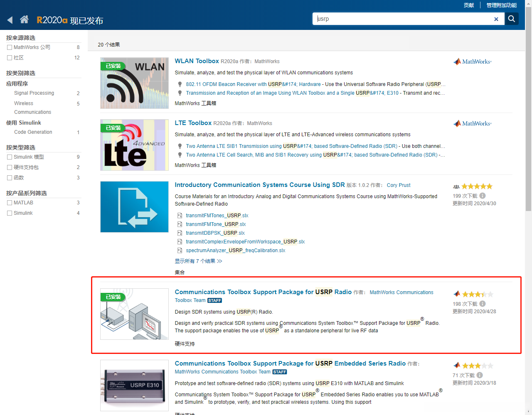Check the 函数 type filter
The width and height of the screenshot is (532, 415).
pyautogui.click(x=10, y=178)
